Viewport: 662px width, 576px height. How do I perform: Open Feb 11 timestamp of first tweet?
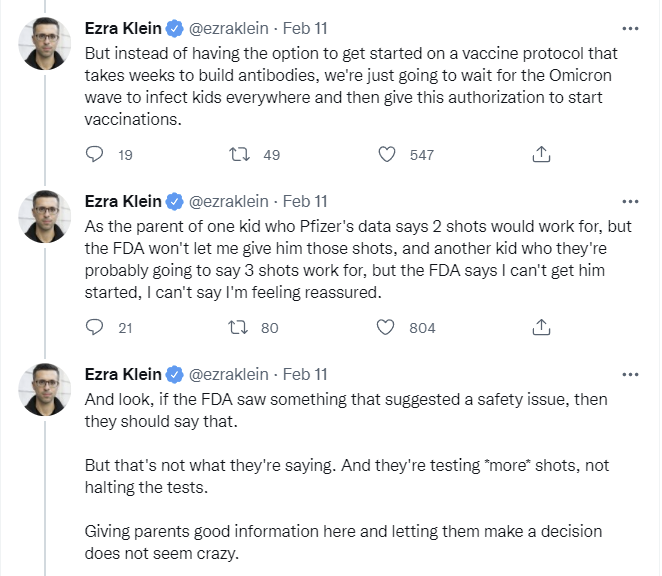pos(305,29)
